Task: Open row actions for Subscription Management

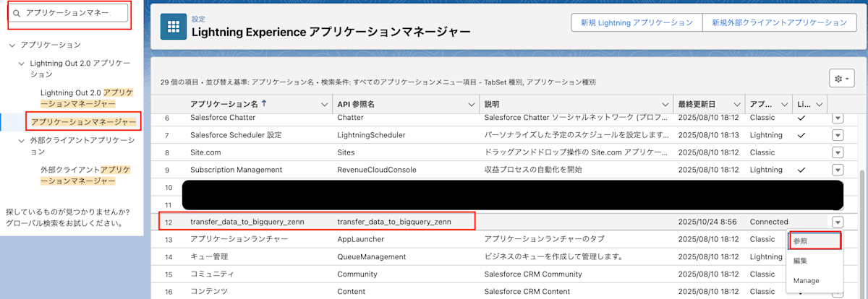Action: point(838,170)
